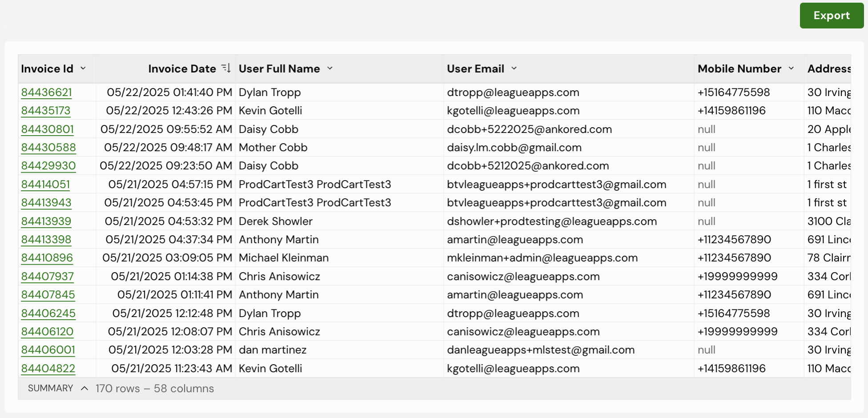Click the Invoice Id column header label
This screenshot has height=418, width=868.
pos(47,68)
